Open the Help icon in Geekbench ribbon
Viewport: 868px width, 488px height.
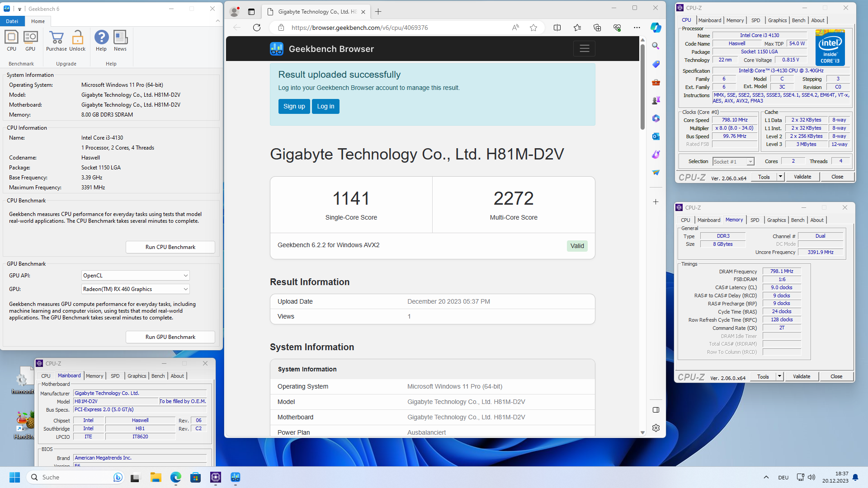pos(101,41)
